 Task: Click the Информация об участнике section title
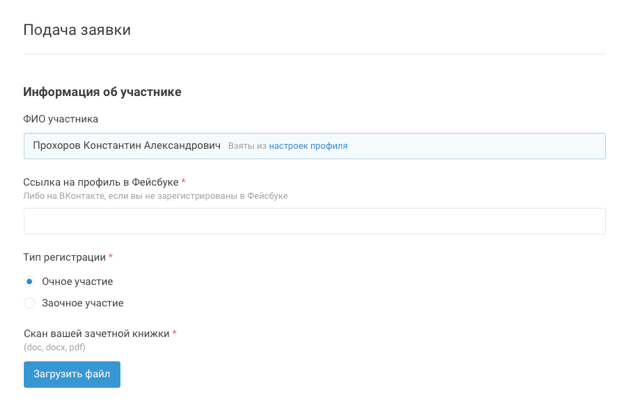102,92
